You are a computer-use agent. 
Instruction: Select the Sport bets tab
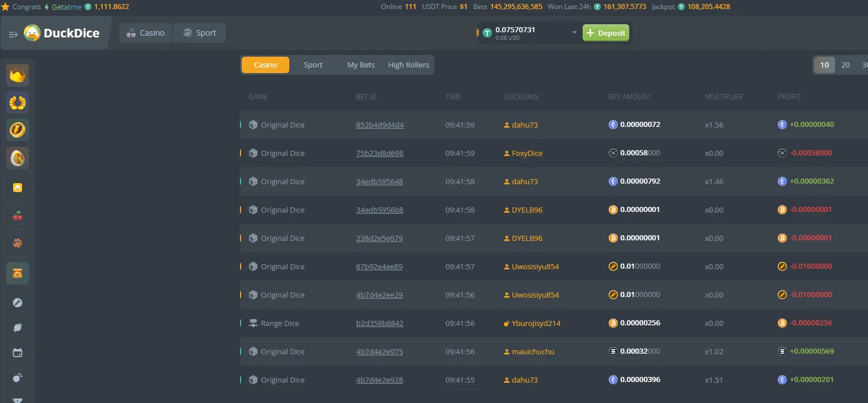coord(313,65)
